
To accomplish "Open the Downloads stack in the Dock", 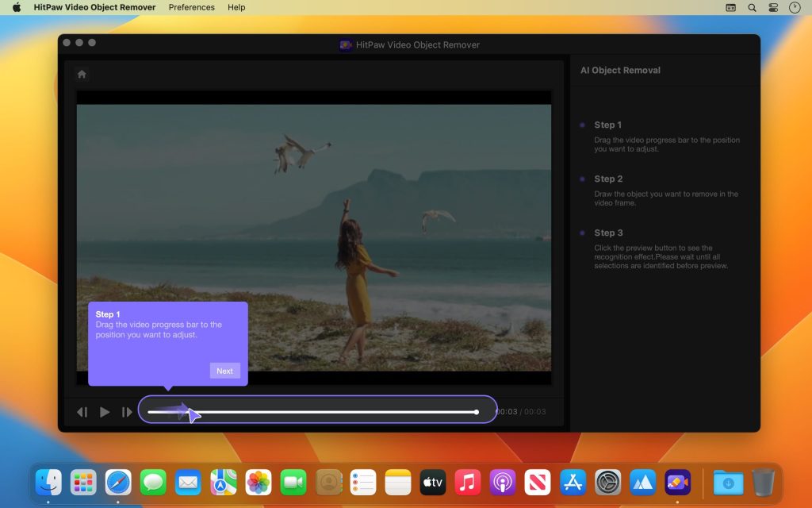I will [728, 482].
